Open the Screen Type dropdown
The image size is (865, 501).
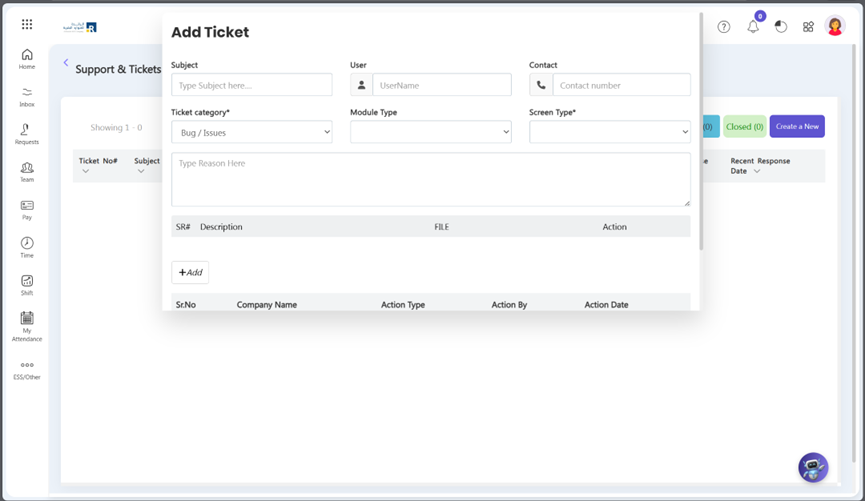coord(609,132)
